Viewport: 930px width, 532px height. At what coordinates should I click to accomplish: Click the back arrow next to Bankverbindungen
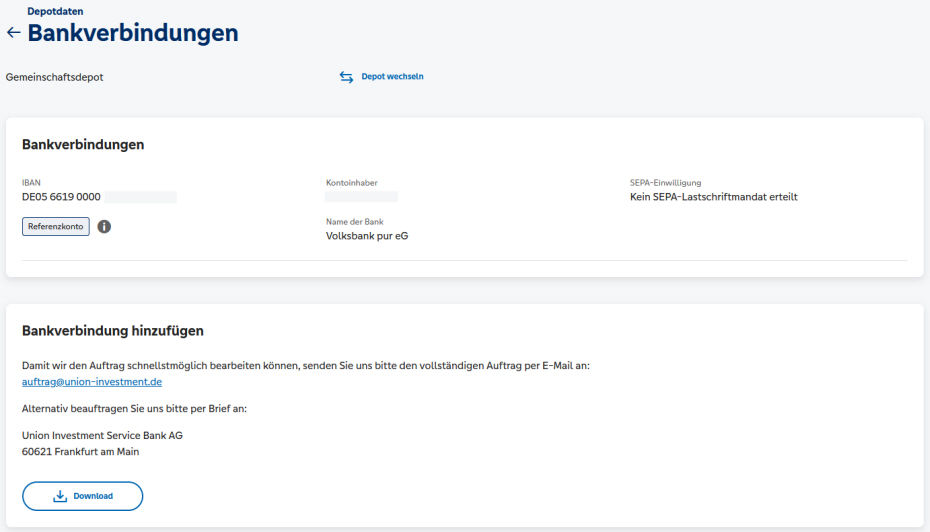13,33
